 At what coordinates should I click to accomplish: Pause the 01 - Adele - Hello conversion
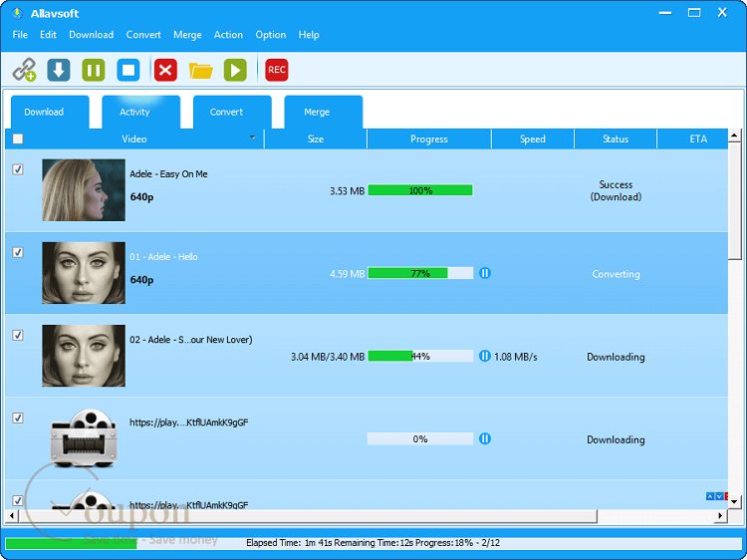(x=485, y=273)
